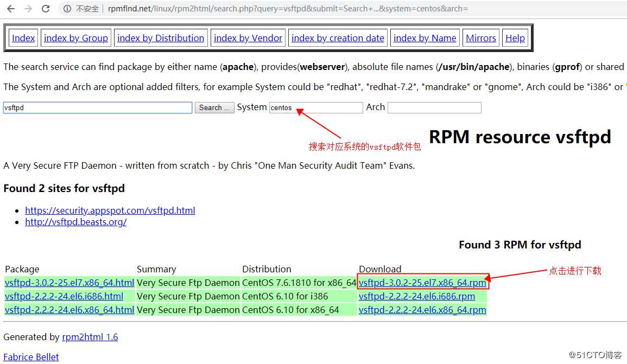Open index by creation date
Screen dimensions: 627x364
338,38
